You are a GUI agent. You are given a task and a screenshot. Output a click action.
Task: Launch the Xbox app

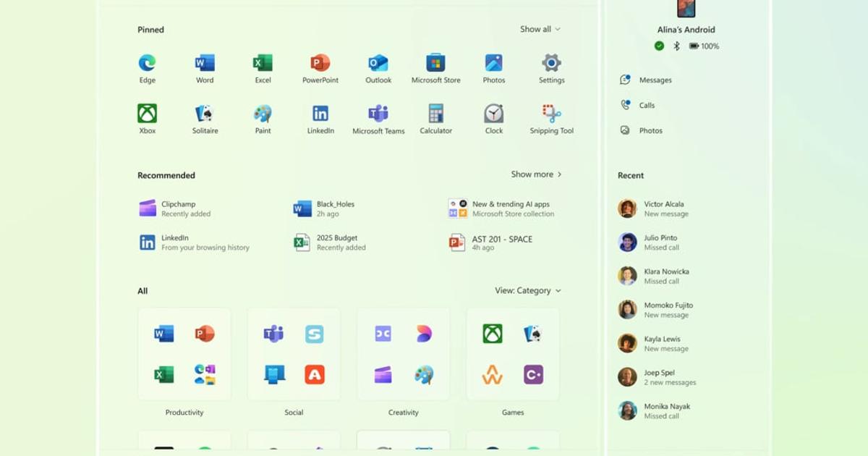pyautogui.click(x=147, y=119)
